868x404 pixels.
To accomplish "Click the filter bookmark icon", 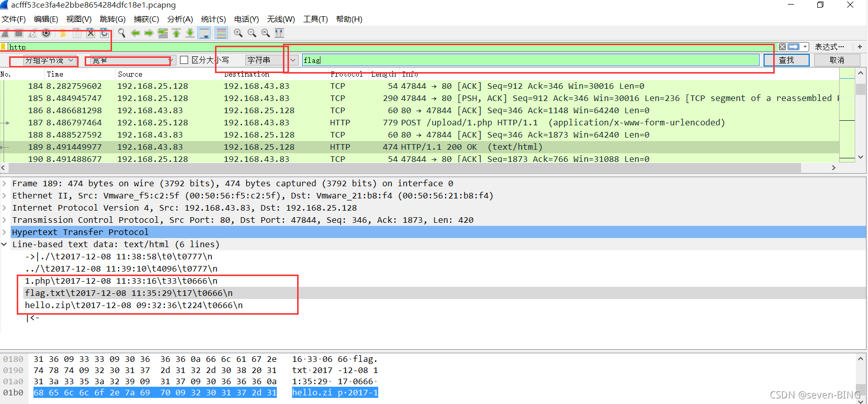I will click(4, 47).
